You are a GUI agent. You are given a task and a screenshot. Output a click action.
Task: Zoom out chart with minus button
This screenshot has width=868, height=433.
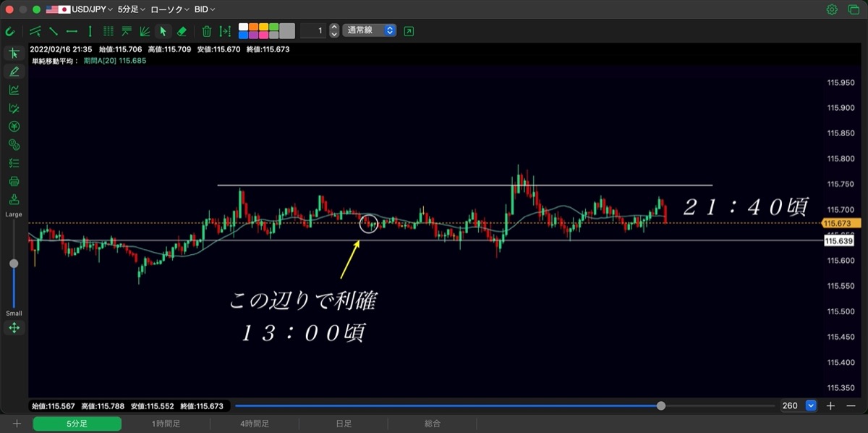coord(851,405)
